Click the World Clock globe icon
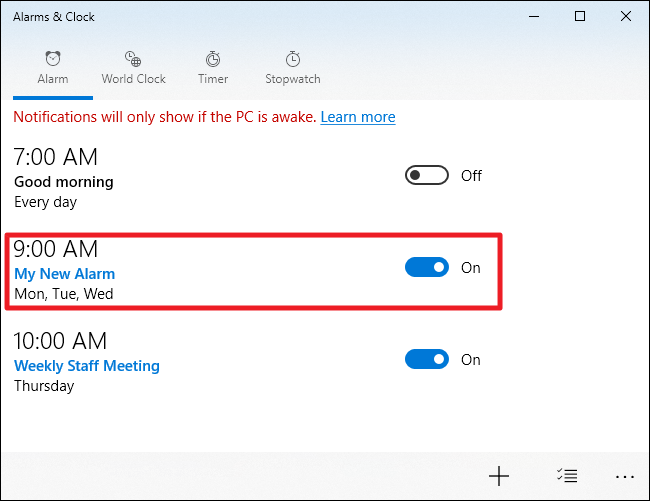 coord(133,58)
